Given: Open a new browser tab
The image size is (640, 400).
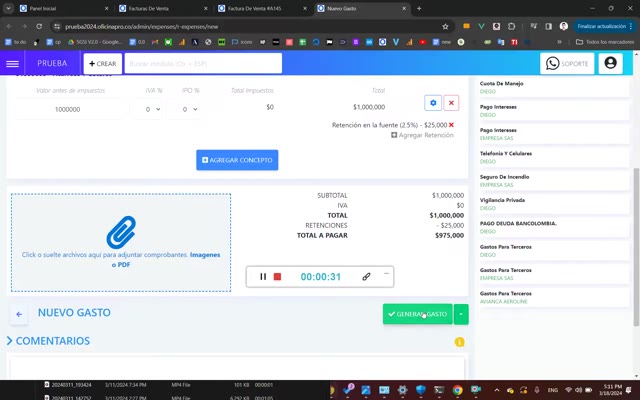Looking at the screenshot, I should click(419, 8).
